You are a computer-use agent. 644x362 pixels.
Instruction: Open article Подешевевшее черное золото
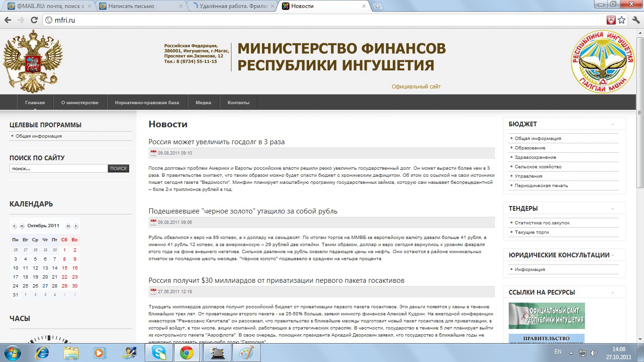[x=243, y=211]
